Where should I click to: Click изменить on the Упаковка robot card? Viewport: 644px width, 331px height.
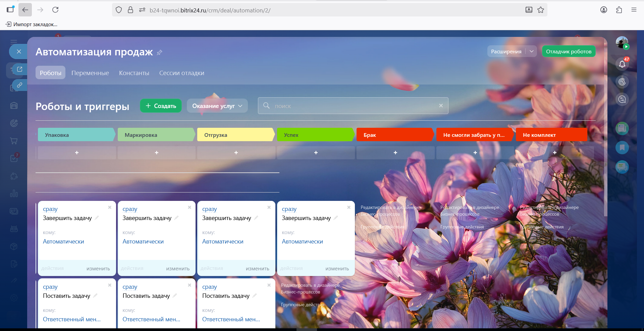click(x=98, y=268)
